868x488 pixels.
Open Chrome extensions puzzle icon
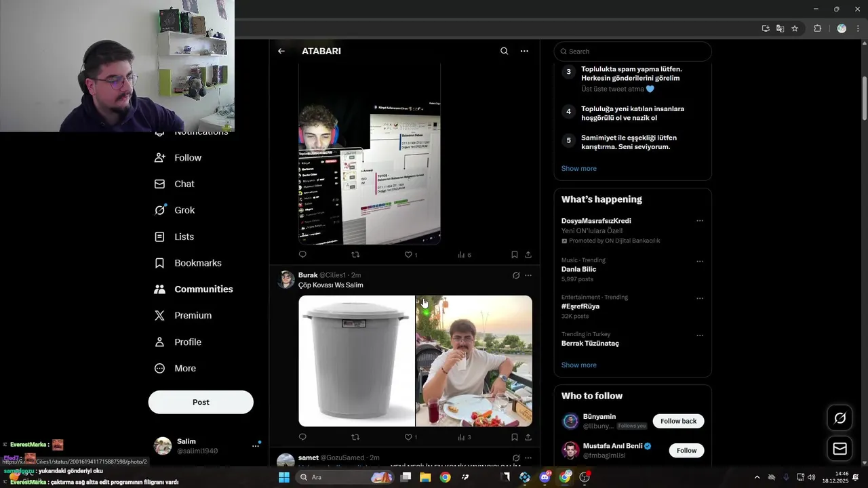[x=817, y=28]
